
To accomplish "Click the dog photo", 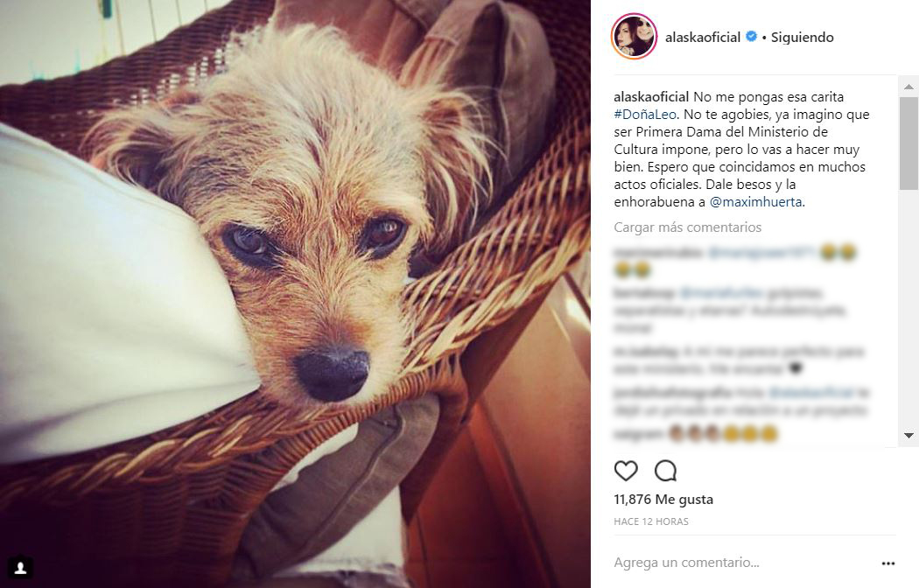I will pos(296,294).
